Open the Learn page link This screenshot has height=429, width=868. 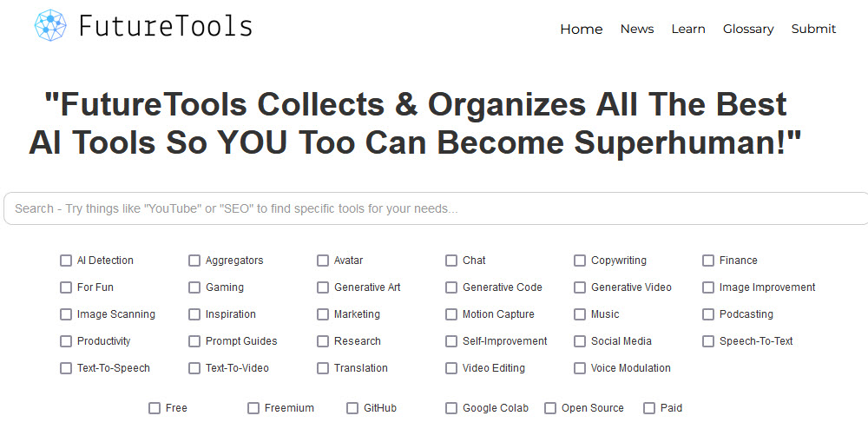tap(687, 29)
